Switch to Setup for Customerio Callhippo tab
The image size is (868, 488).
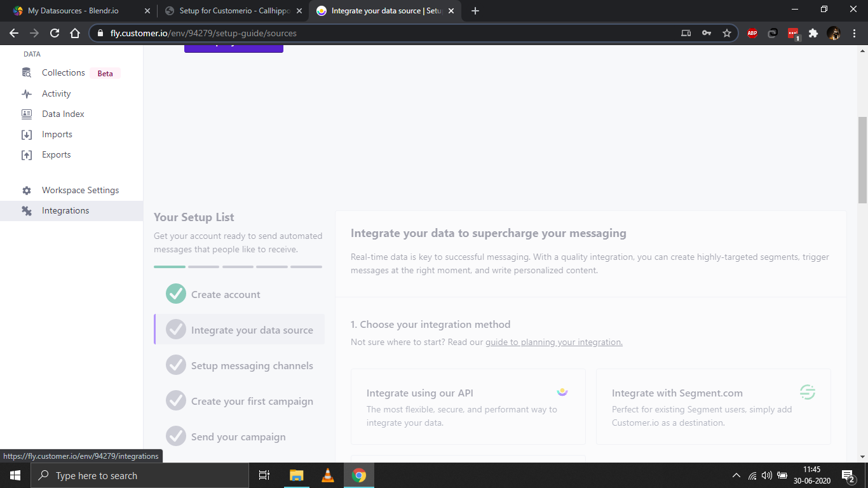pyautogui.click(x=233, y=11)
